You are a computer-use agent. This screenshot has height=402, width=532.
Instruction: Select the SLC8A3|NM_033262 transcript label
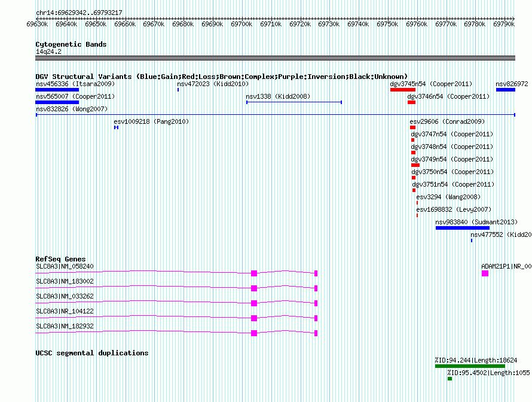point(65,296)
